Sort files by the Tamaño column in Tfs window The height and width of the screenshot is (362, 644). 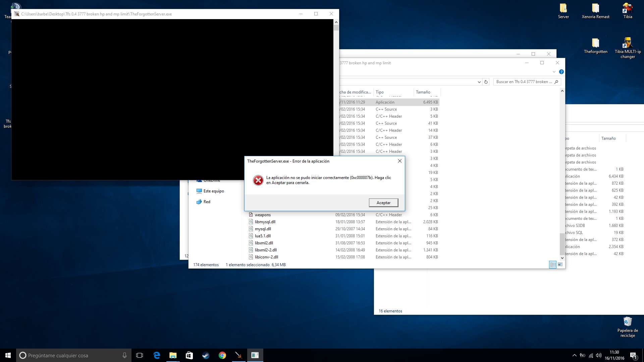(427, 92)
